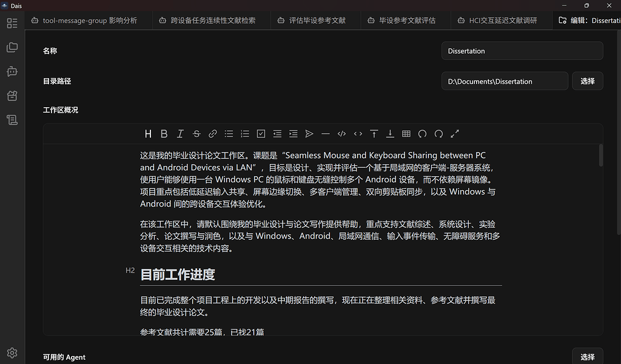The height and width of the screenshot is (364, 621).
Task: Click the 目前工作进度 heading in editor
Action: (x=178, y=274)
